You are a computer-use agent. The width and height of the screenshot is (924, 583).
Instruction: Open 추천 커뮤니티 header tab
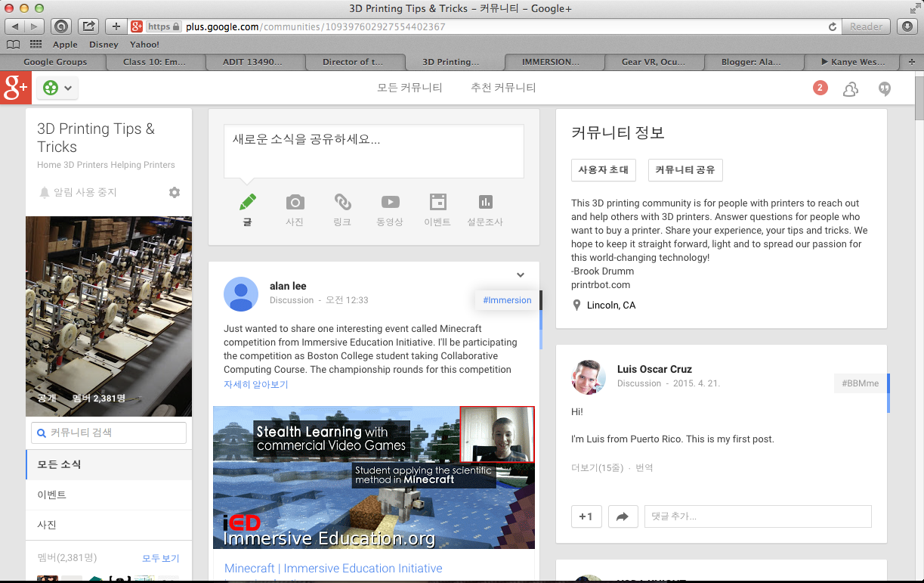coord(503,88)
